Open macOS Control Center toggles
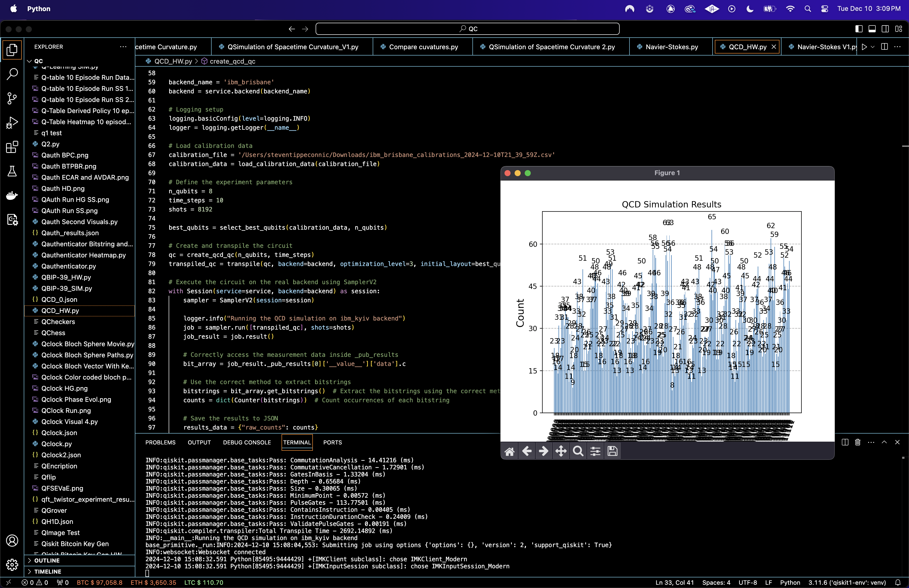909x588 pixels. click(x=825, y=9)
